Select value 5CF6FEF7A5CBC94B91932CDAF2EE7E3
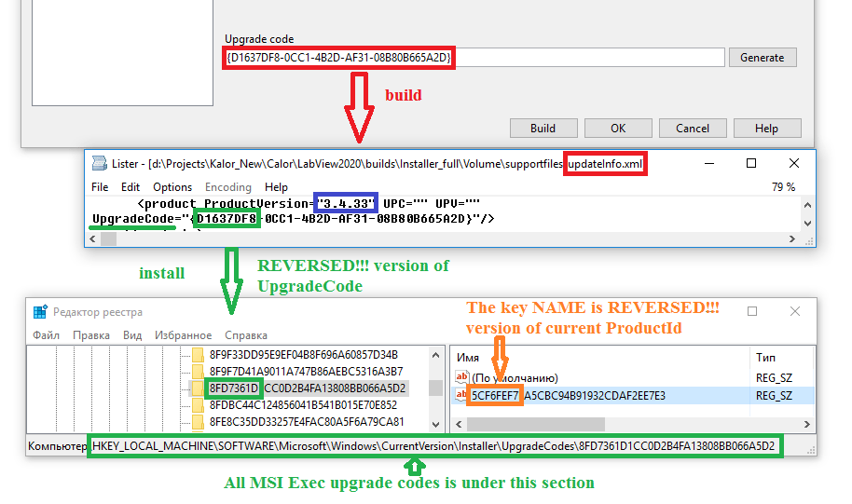The height and width of the screenshot is (504, 852). (569, 395)
